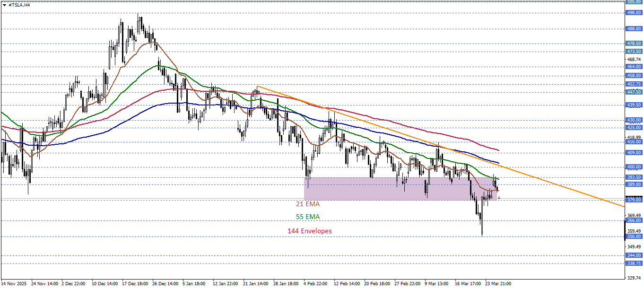This screenshot has width=644, height=289.
Task: Select the 344.00 price level tag
Action: (x=633, y=255)
